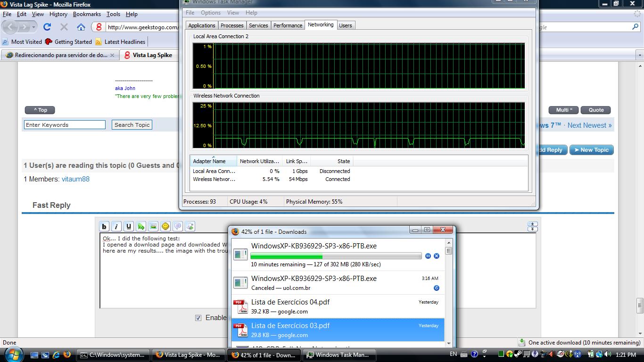Screen dimensions: 644x362
Task: Follow the Next Newest link
Action: tap(589, 125)
